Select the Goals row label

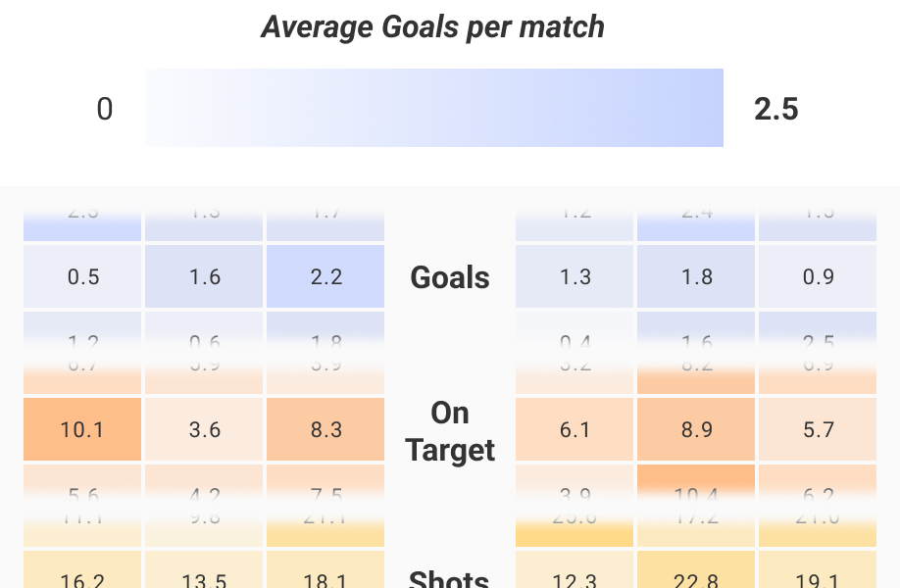coord(450,277)
